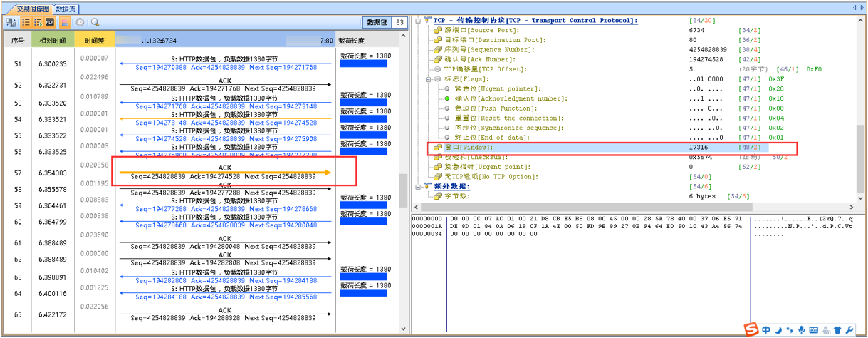Click the pink color highlight toolbar icon

[x=64, y=23]
